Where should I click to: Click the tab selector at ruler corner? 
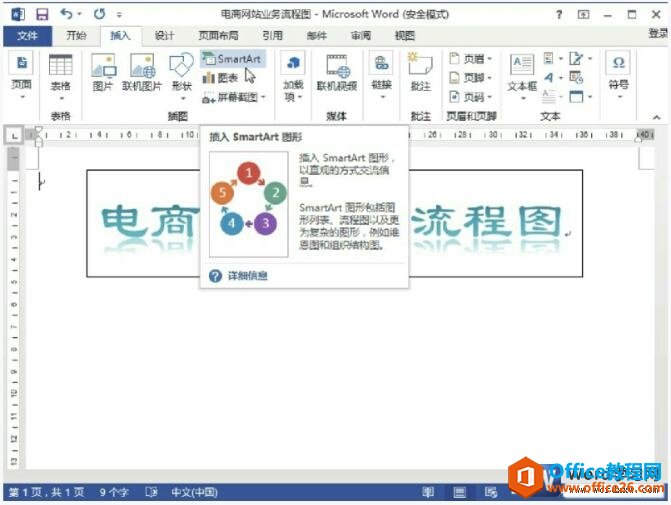15,137
